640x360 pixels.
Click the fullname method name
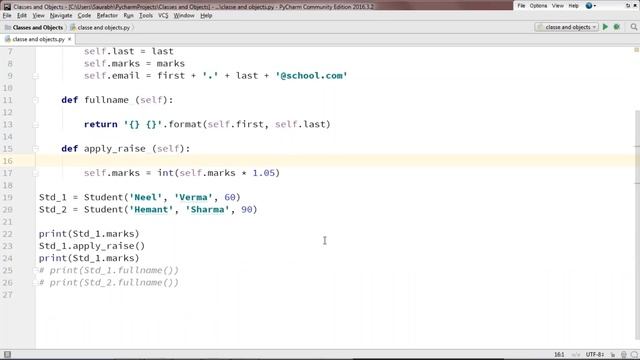[106, 100]
